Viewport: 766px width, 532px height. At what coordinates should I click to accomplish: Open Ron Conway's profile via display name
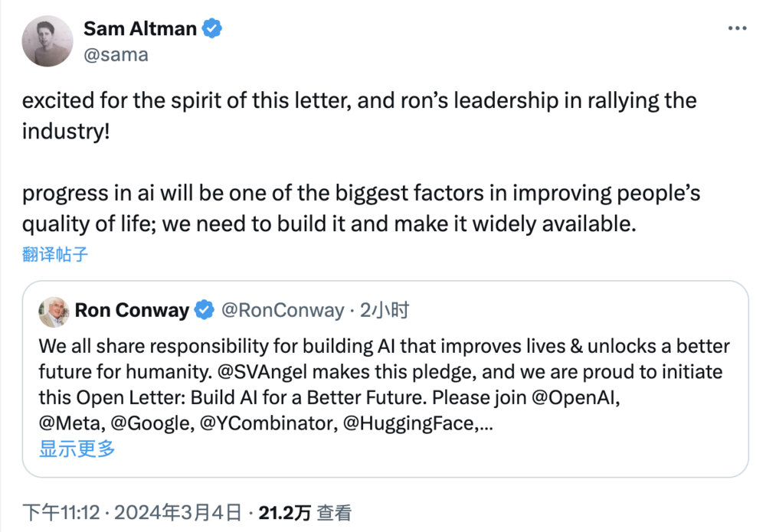(132, 310)
